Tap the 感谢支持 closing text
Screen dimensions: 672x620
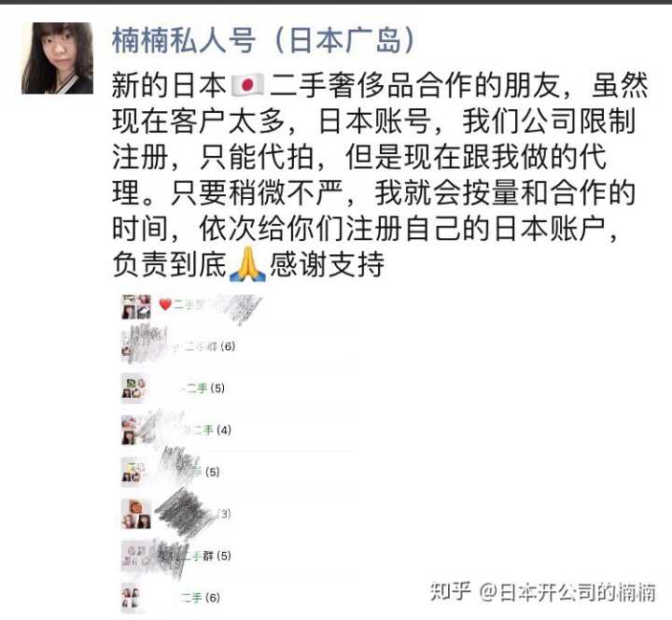point(327,264)
